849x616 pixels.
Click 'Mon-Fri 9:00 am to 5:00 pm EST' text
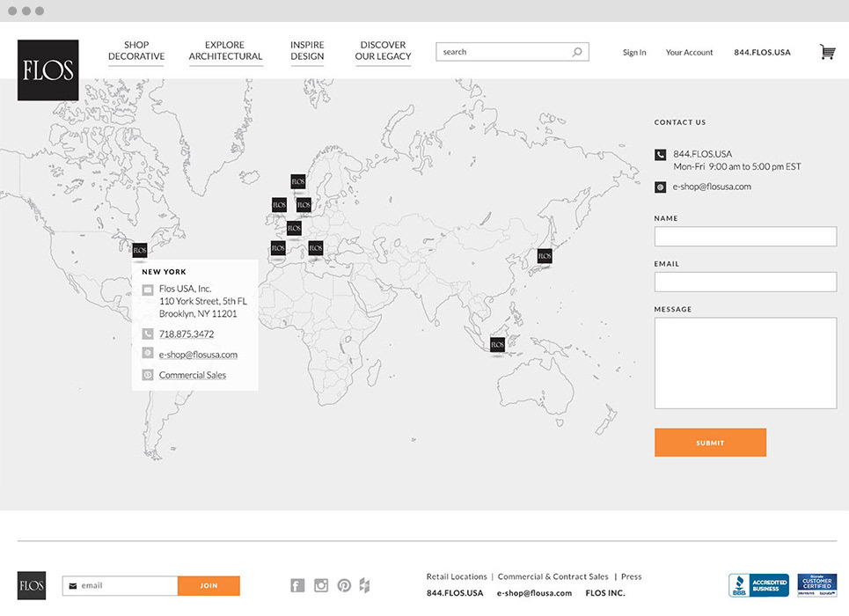click(x=737, y=167)
